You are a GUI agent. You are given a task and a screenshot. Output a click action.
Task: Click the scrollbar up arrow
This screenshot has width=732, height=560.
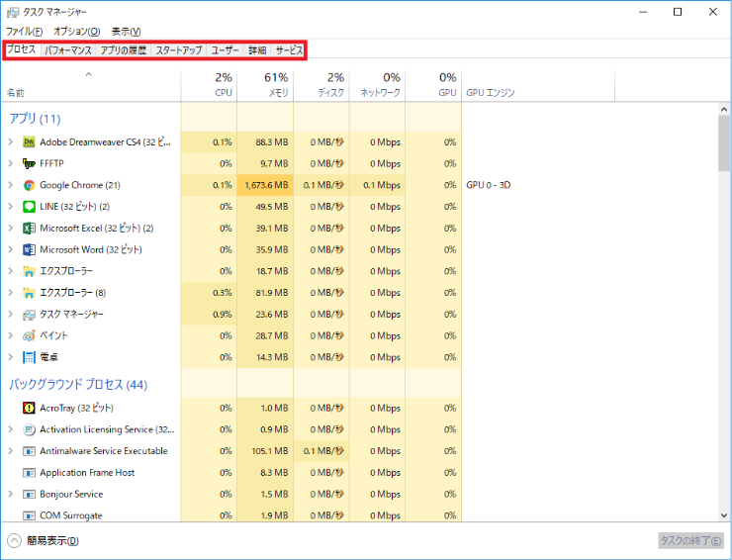[x=724, y=110]
